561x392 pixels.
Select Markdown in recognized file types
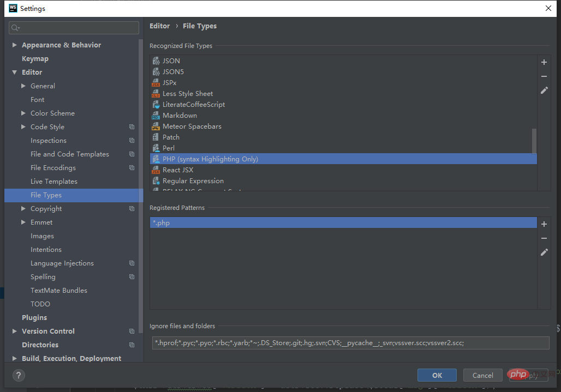point(343,116)
